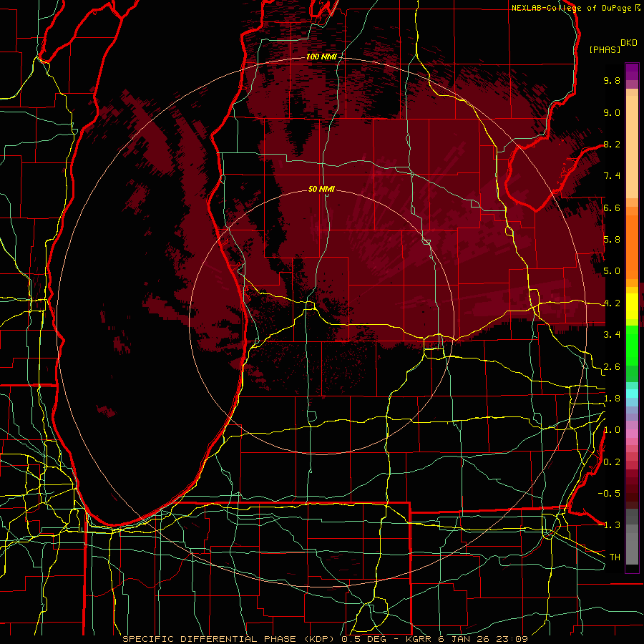Click the -0.5 value on the color scale
This screenshot has width=644, height=644.
[609, 493]
